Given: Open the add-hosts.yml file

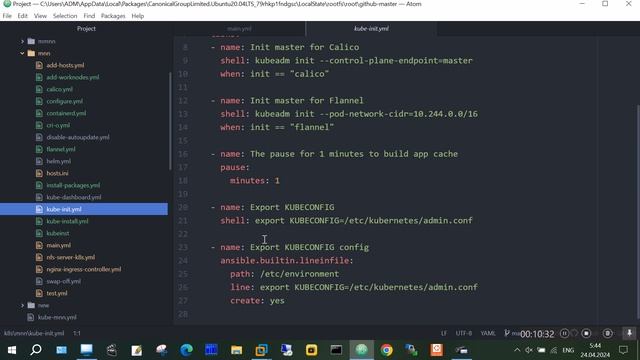Looking at the screenshot, I should pos(65,65).
